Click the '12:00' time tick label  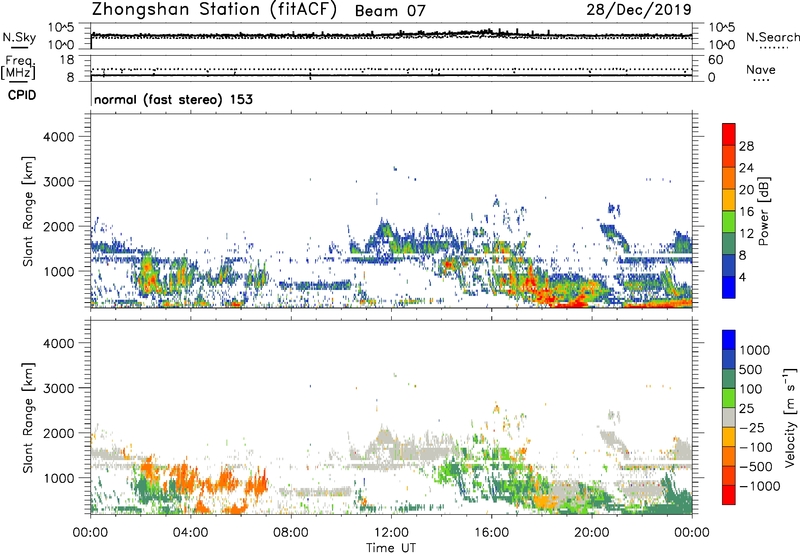(391, 533)
